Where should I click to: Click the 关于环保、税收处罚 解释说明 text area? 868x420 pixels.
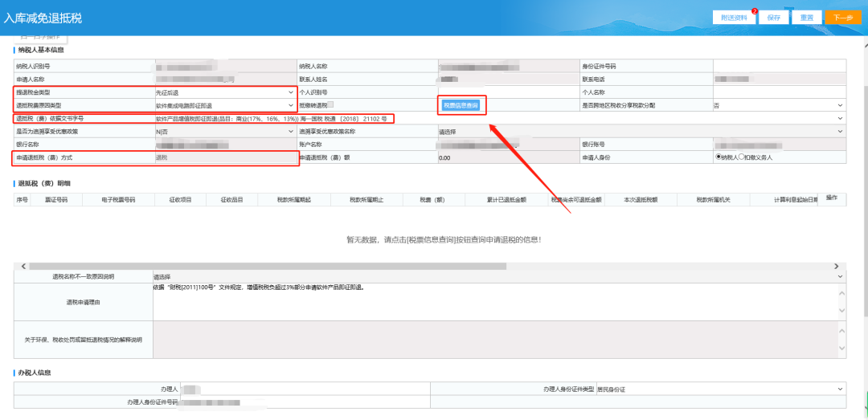[495, 339]
